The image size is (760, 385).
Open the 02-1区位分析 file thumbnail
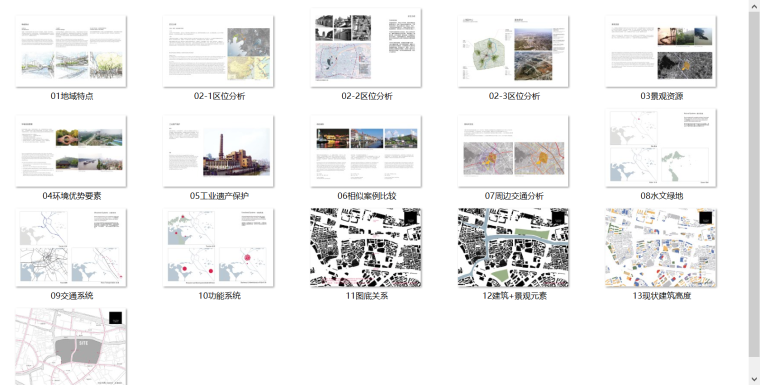coord(219,51)
